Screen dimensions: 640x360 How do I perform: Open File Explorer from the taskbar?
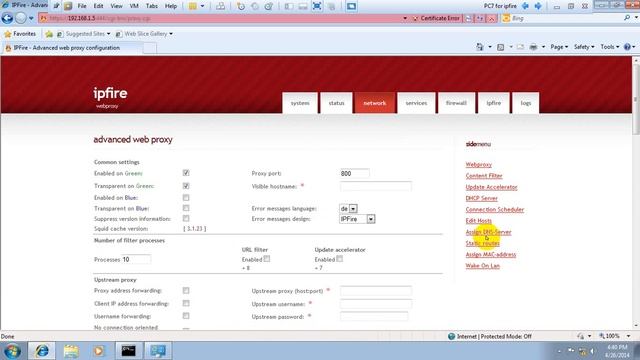[x=71, y=351]
